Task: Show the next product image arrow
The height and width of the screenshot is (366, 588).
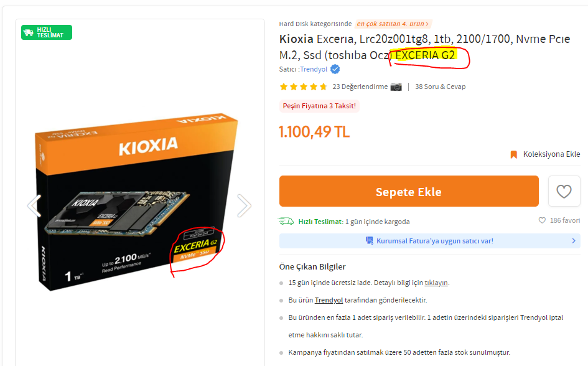Action: (x=244, y=205)
